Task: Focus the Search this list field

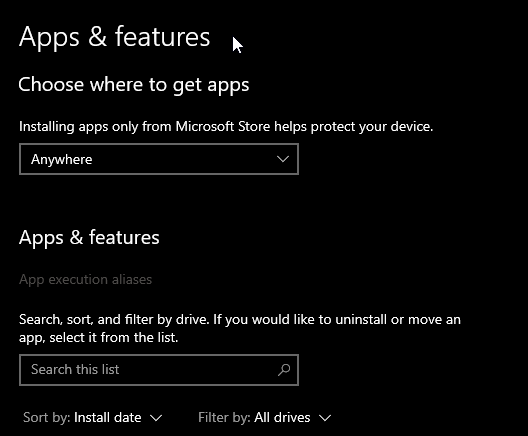Action: point(159,370)
